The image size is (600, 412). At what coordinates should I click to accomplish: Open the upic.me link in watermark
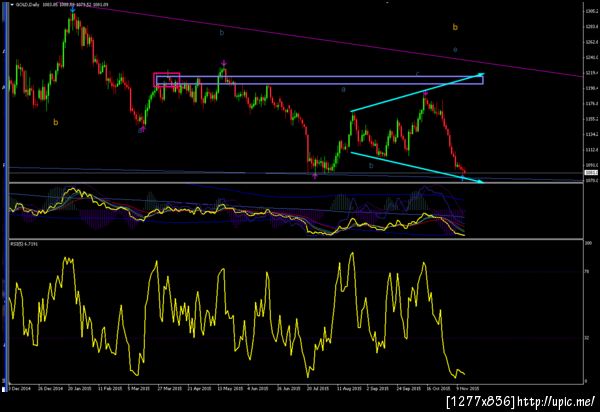[557, 401]
